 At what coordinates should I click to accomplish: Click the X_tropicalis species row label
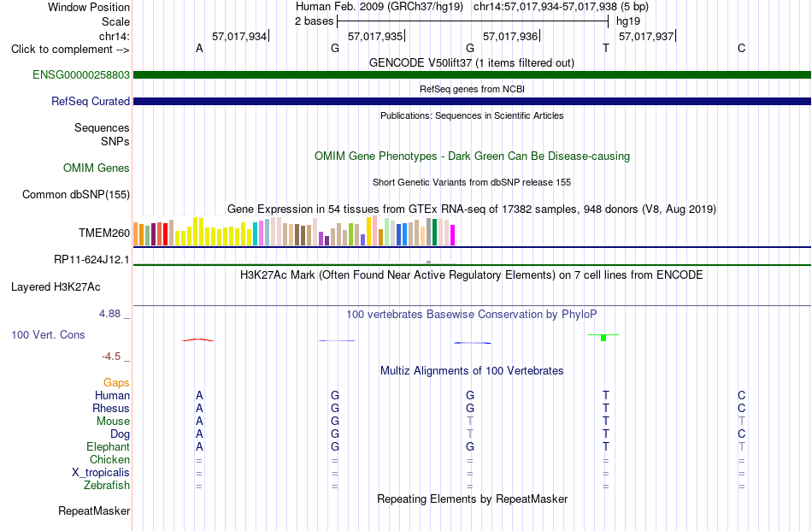[x=101, y=473]
